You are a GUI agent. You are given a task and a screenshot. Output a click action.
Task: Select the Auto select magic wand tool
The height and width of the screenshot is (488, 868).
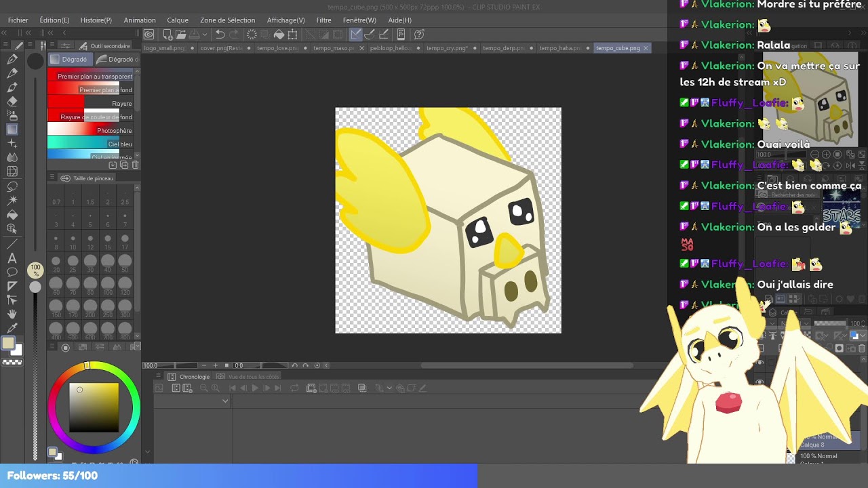tap(12, 201)
